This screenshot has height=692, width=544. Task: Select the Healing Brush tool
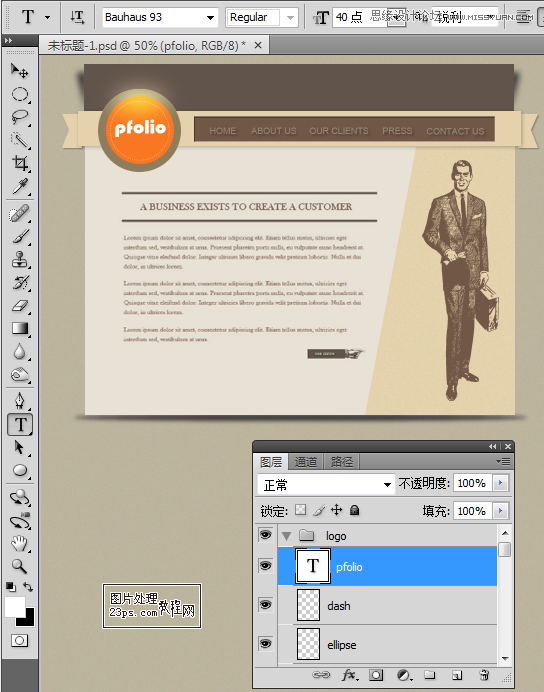click(19, 214)
